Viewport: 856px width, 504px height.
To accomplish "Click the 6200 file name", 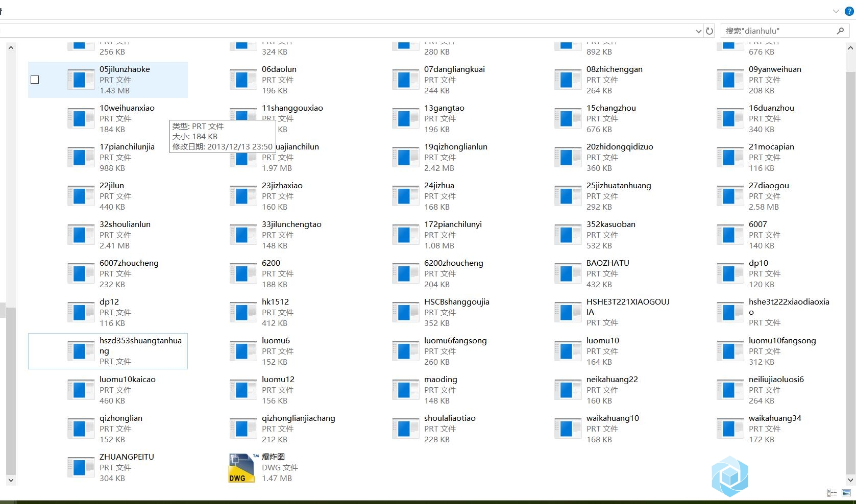I will point(271,263).
